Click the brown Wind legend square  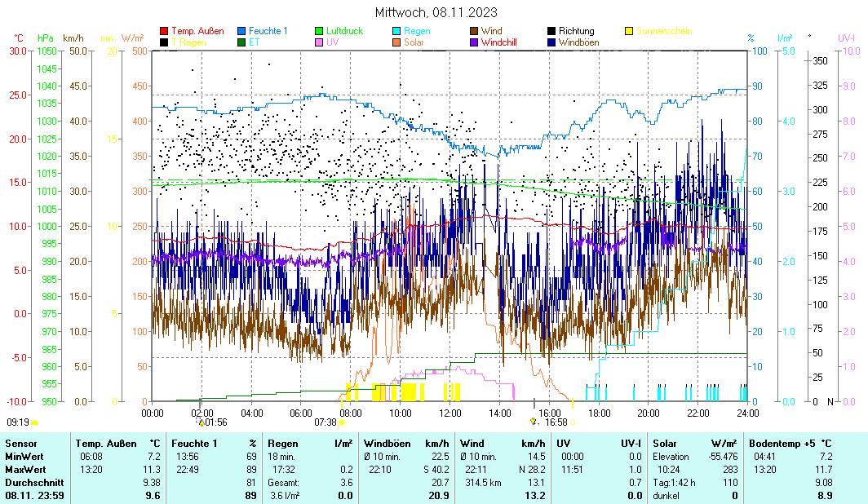(x=475, y=31)
